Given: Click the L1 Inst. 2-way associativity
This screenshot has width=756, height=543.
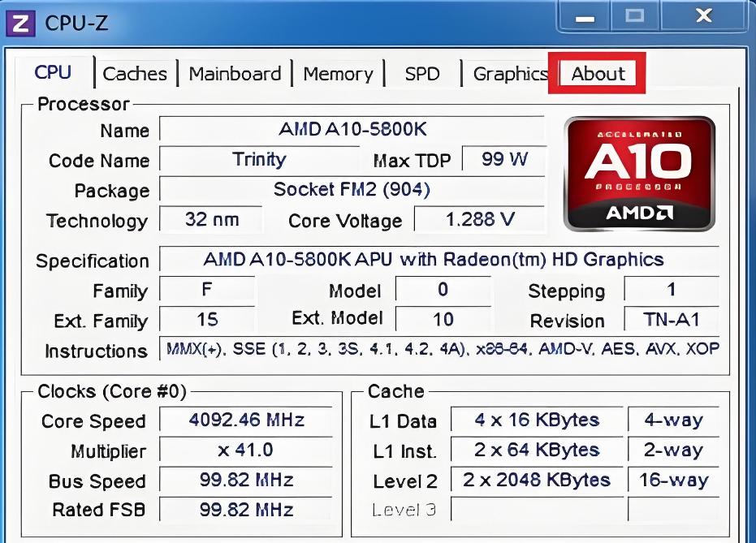Looking at the screenshot, I should point(673,450).
